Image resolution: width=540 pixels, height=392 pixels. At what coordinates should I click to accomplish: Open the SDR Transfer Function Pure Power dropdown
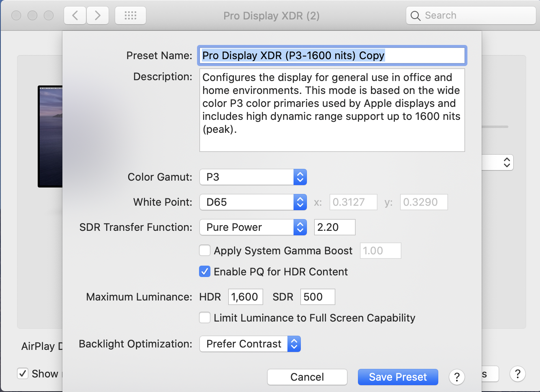tap(253, 227)
